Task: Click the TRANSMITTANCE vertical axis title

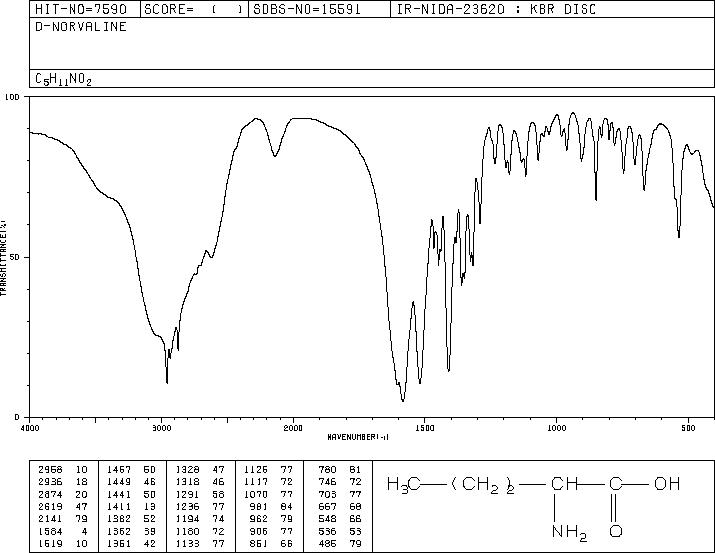Action: [4, 258]
